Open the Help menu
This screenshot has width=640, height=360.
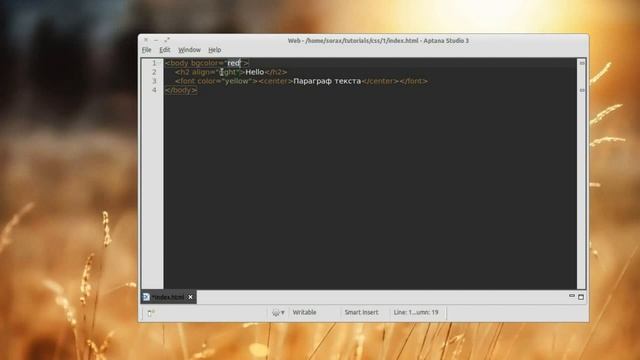(x=215, y=50)
